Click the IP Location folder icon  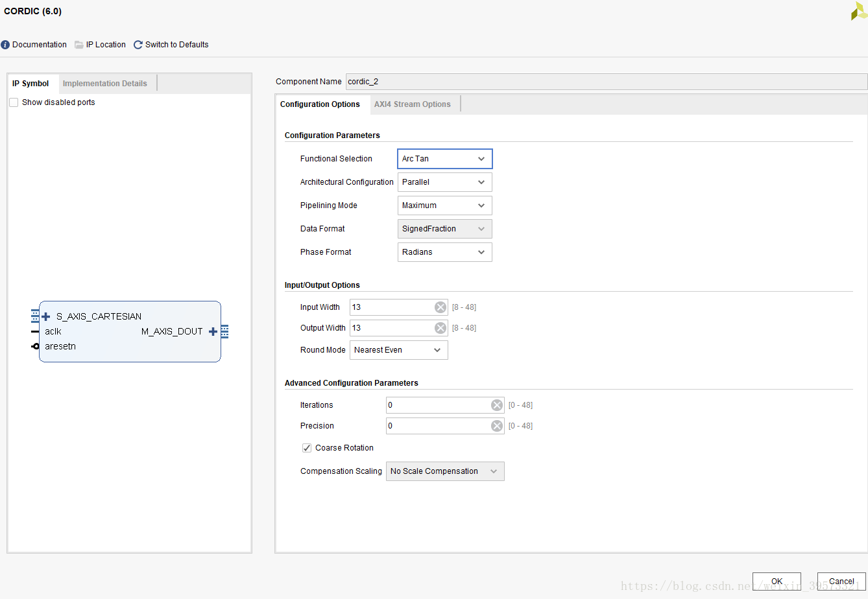[79, 45]
